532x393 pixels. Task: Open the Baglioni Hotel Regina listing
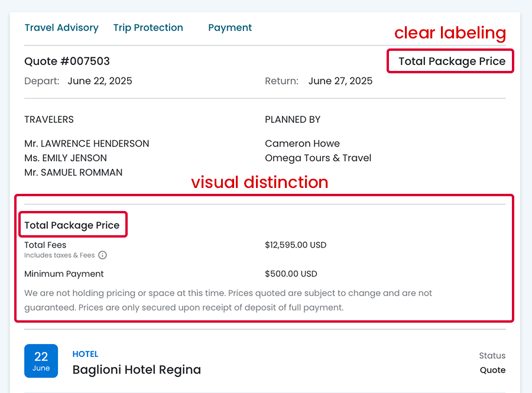point(137,370)
